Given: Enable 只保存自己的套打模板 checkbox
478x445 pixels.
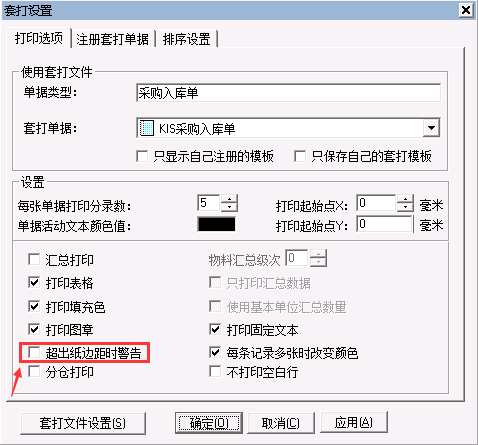Looking at the screenshot, I should click(x=300, y=156).
